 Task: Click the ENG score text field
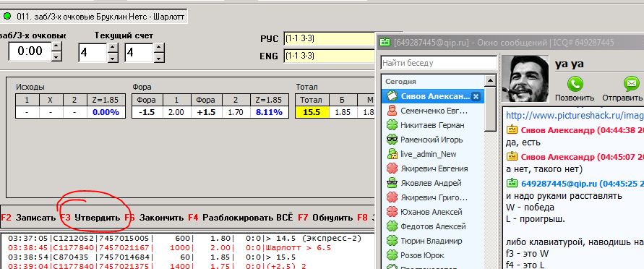[330, 56]
